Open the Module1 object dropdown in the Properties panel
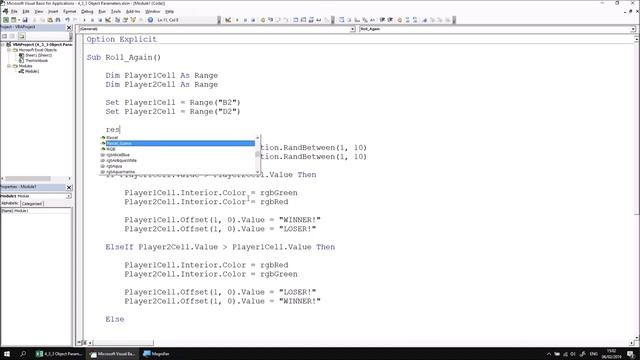The height and width of the screenshot is (360, 640). [x=69, y=196]
